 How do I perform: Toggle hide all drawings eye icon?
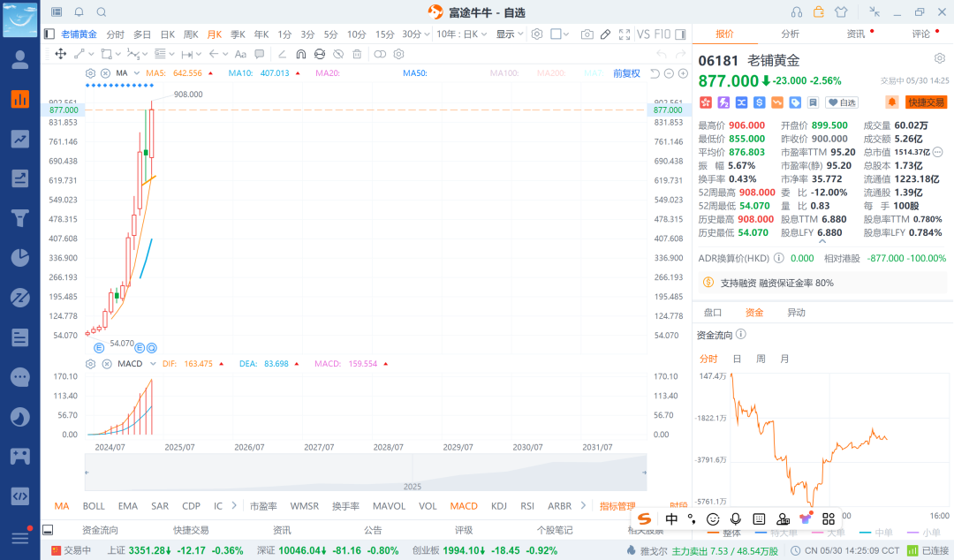[x=338, y=54]
